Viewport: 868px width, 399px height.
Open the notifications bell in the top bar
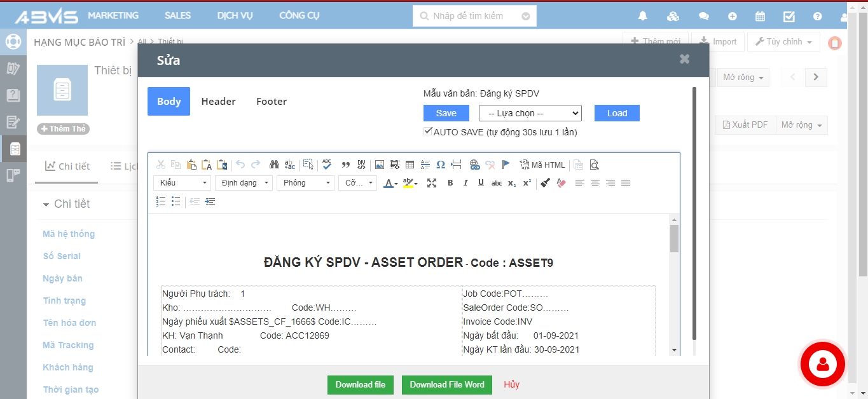coord(643,16)
